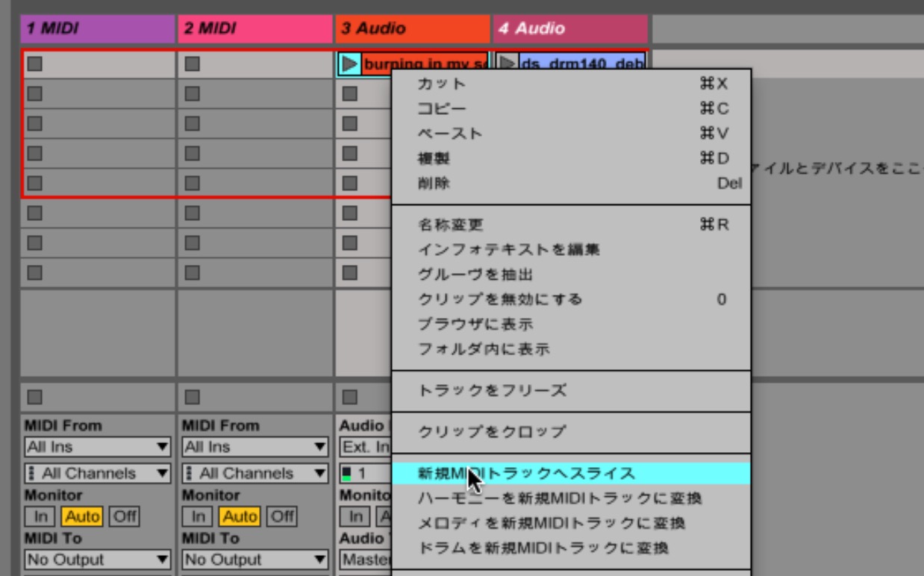Click the stop square in 2 MIDI second scene slot
This screenshot has height=576, width=924.
(193, 94)
